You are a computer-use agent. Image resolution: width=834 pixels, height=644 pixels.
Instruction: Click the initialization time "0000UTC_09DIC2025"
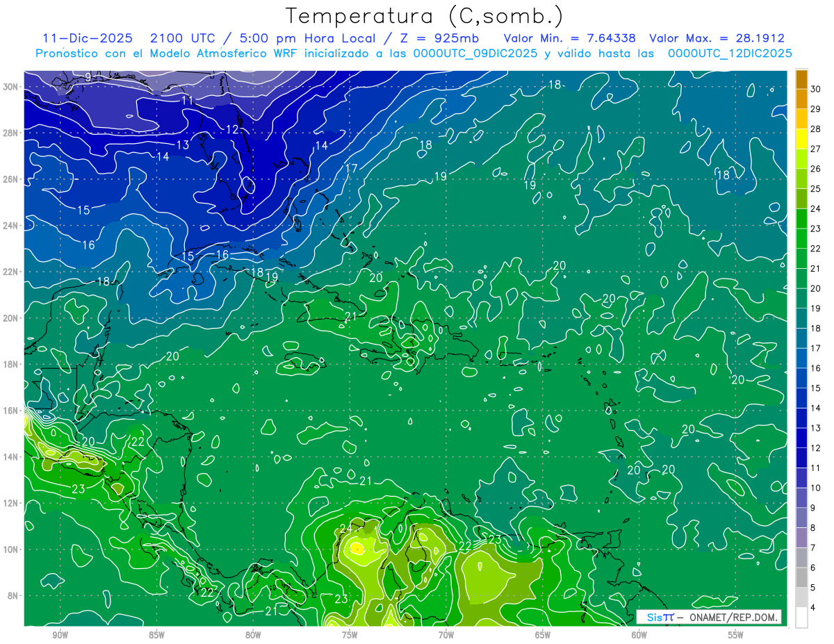(x=475, y=53)
